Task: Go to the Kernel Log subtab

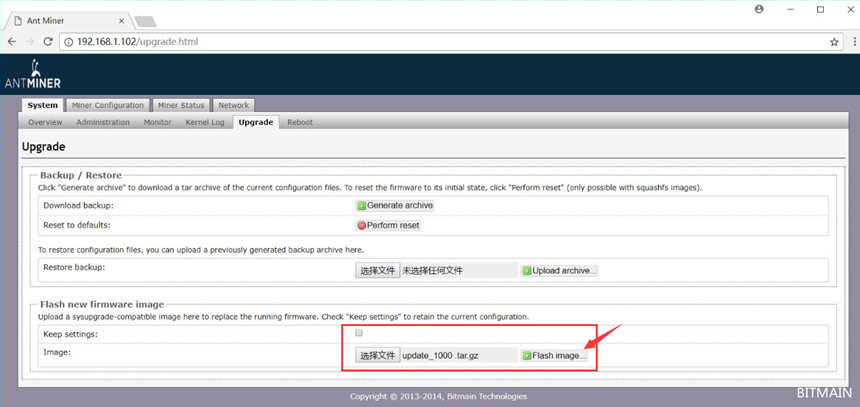Action: tap(204, 122)
